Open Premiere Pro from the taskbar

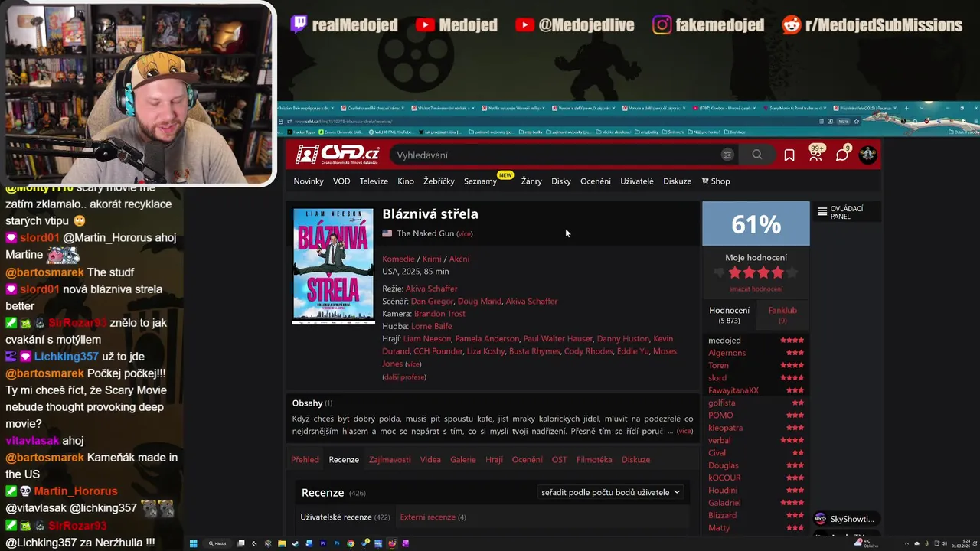(323, 543)
